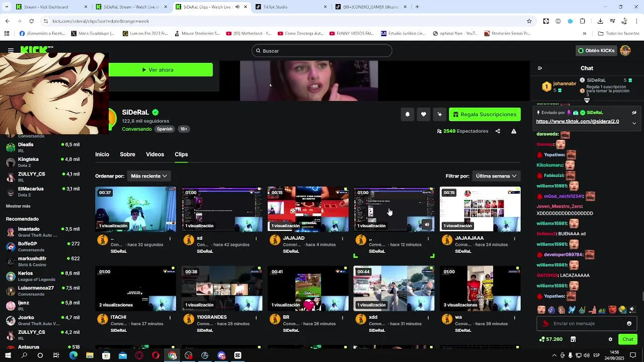This screenshot has width=644, height=362.
Task: Click in the 'Buscar' search field
Action: 322,51
